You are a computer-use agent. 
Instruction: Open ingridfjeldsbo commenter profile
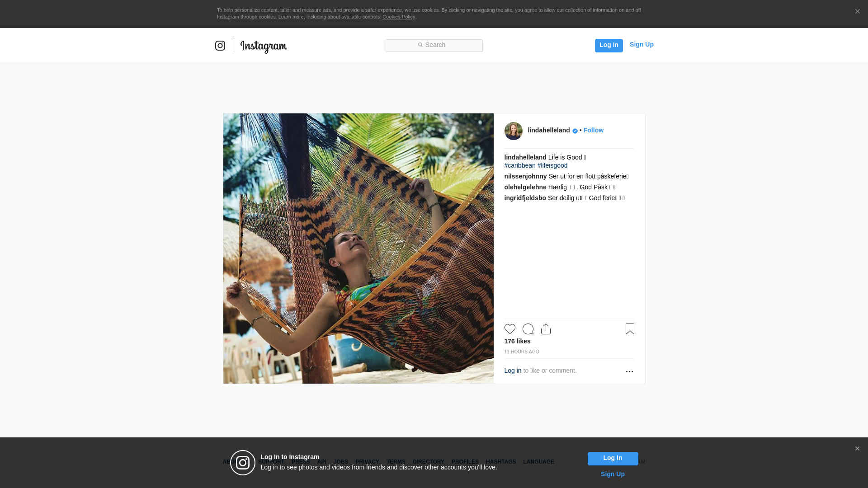pyautogui.click(x=525, y=198)
